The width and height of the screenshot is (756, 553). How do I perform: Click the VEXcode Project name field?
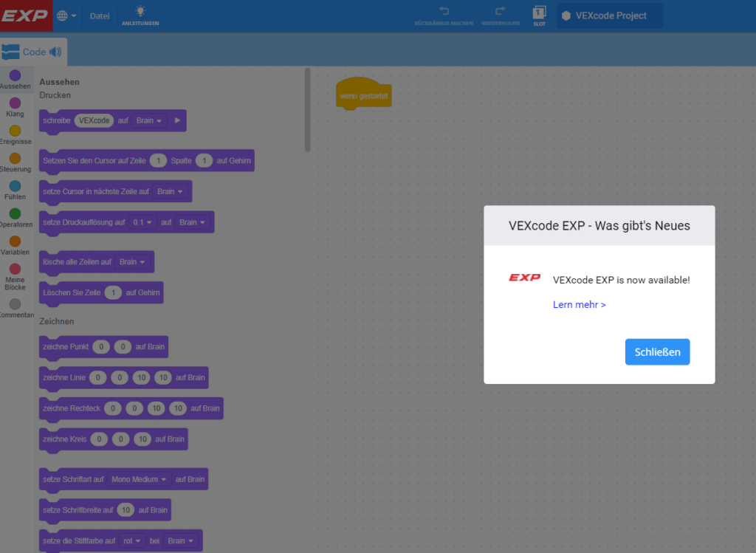tap(611, 16)
